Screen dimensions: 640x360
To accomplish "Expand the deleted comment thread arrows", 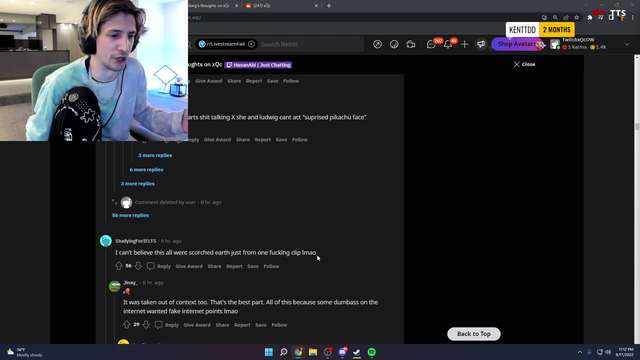I will tap(115, 202).
